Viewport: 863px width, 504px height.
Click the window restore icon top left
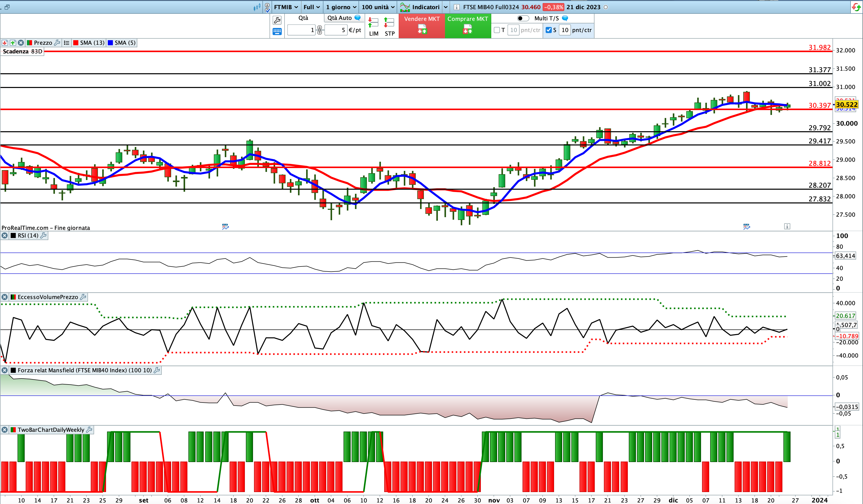[x=7, y=7]
